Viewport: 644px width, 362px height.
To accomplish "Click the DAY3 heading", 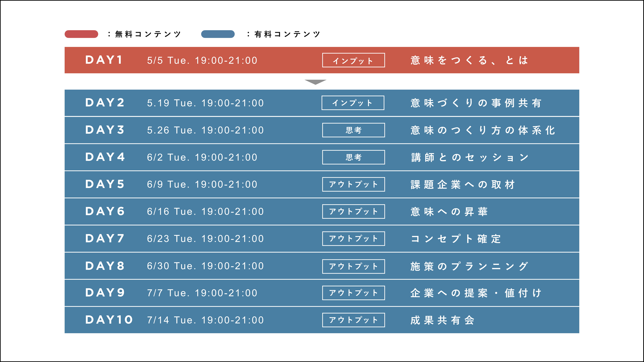I will (105, 130).
